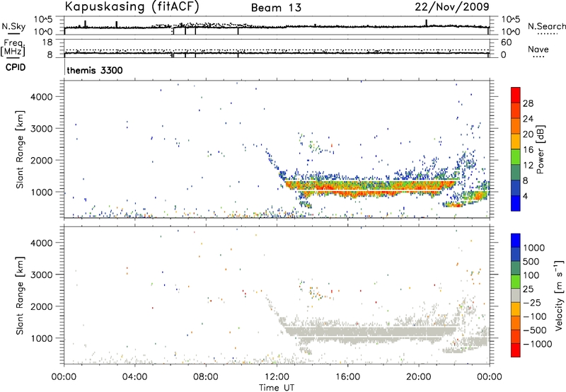
Task: Select the 24 label on power color bar
Action: (x=528, y=119)
